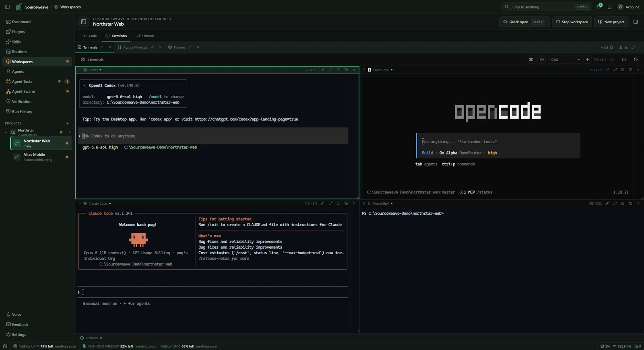Image resolution: width=644 pixels, height=350 pixels.
Task: Click the Jump to anything search field
Action: point(546,7)
